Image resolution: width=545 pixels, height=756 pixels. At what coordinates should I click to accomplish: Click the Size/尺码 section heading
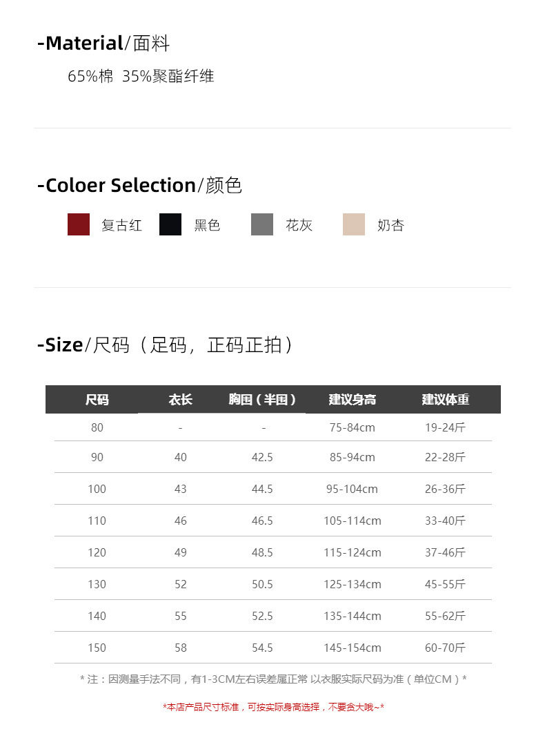166,345
